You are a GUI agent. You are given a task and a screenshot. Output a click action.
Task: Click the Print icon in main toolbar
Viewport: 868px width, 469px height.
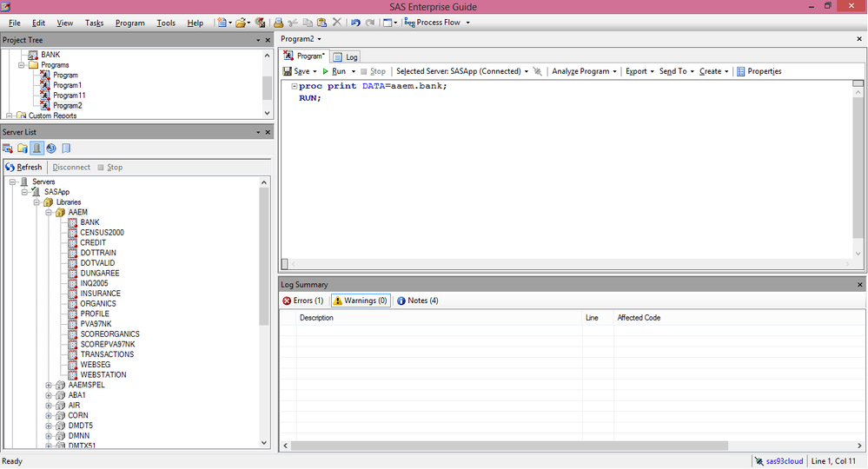[278, 23]
